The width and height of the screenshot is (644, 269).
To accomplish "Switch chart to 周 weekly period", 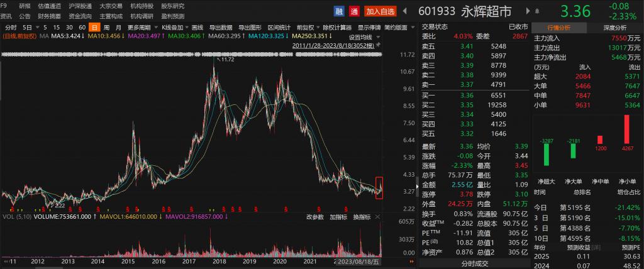I will pyautogui.click(x=106, y=28).
